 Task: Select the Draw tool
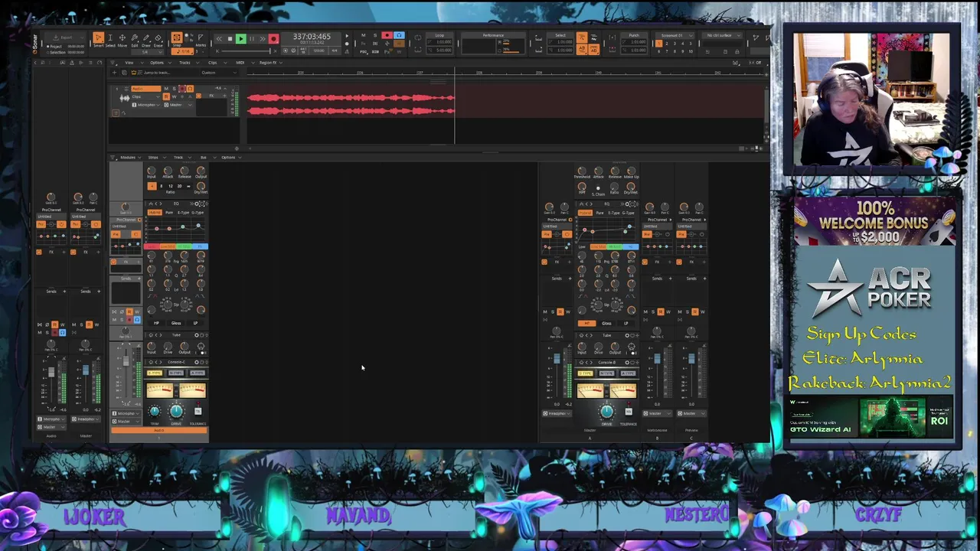tap(146, 39)
